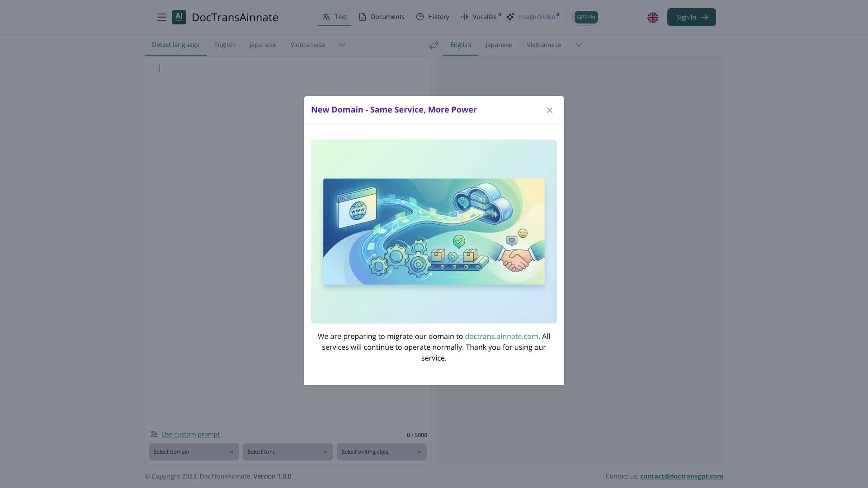Image resolution: width=868 pixels, height=488 pixels.
Task: Open the hamburger menu
Action: (161, 17)
